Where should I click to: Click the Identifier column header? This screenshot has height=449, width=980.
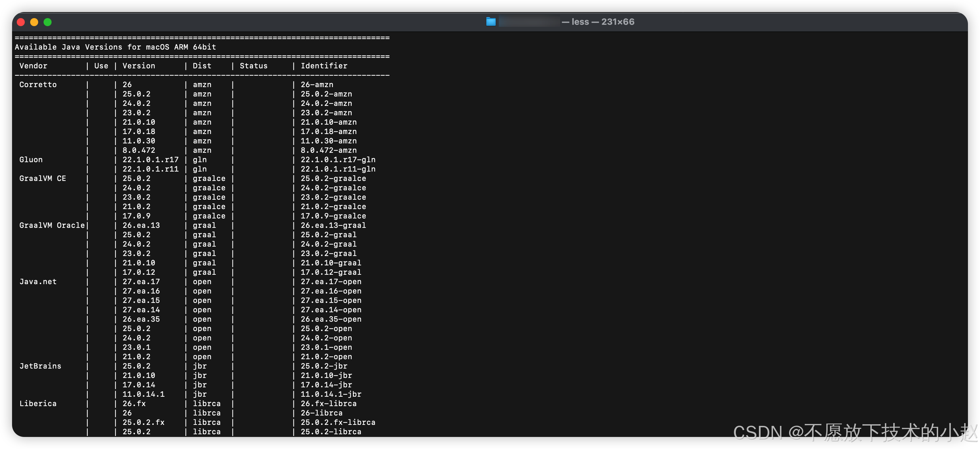pyautogui.click(x=324, y=66)
